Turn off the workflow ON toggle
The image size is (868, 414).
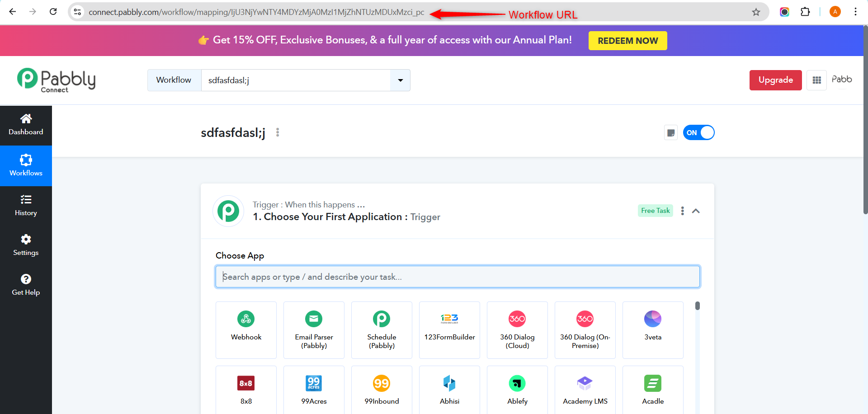(698, 132)
